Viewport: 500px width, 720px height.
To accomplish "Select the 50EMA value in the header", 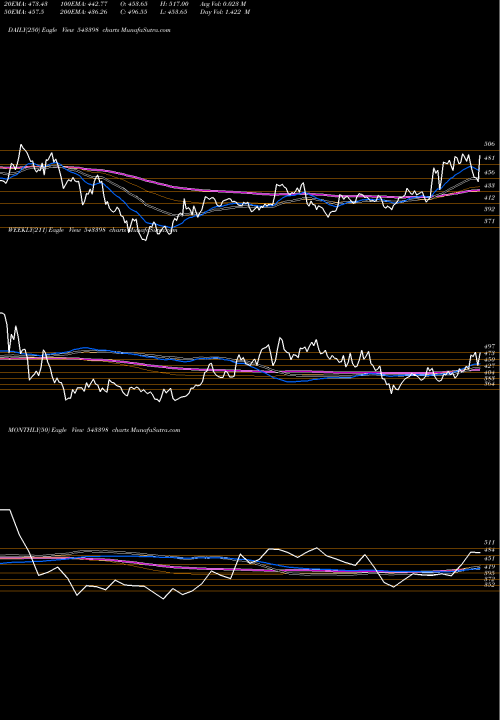I will tap(24, 12).
